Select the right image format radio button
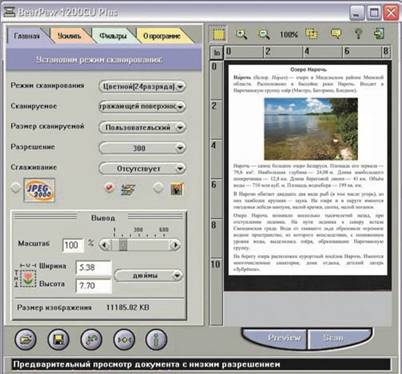402x374 pixels. coord(158,188)
